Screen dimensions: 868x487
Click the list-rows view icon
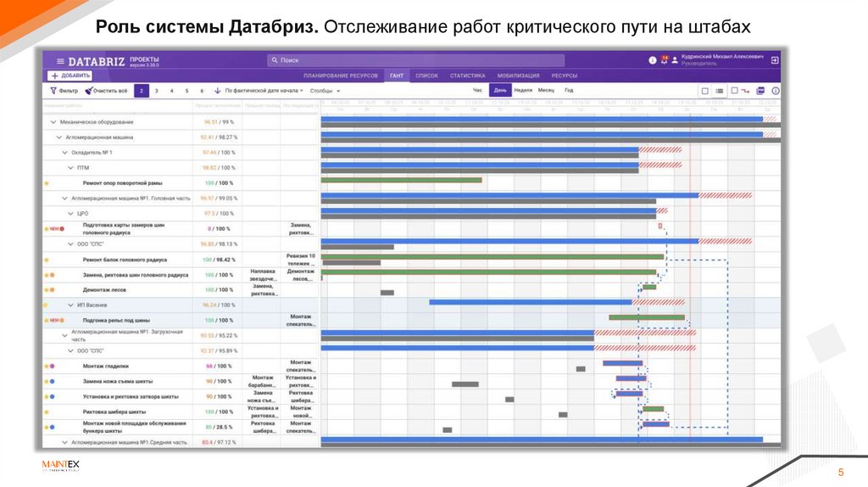719,91
